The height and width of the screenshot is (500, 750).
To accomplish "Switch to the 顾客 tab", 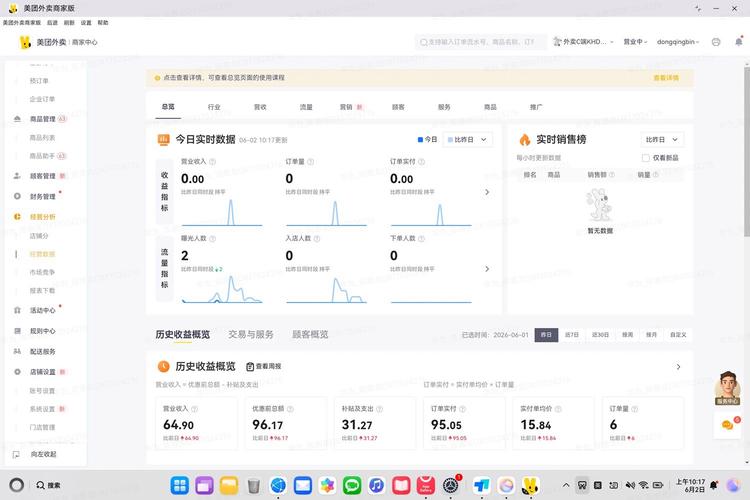I will click(x=398, y=107).
